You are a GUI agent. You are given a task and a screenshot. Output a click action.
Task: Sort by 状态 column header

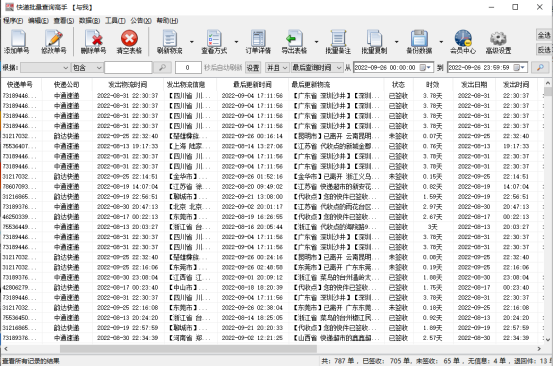[x=398, y=84]
